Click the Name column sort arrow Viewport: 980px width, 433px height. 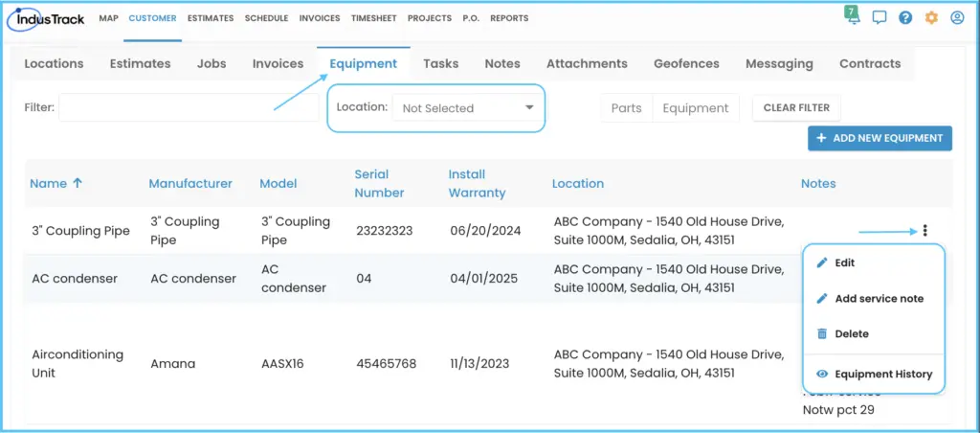[x=78, y=183]
